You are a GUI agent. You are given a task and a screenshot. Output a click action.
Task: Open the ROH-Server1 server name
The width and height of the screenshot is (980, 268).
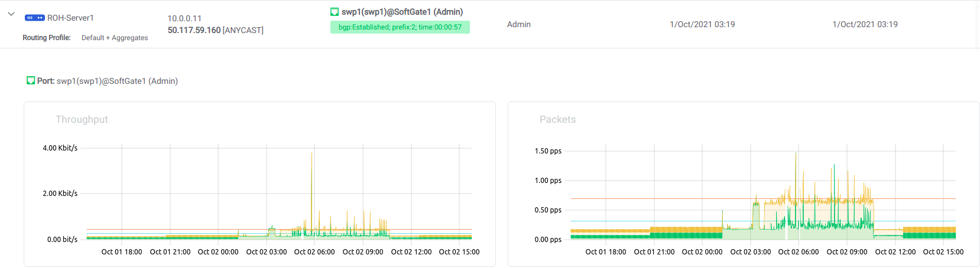point(70,18)
